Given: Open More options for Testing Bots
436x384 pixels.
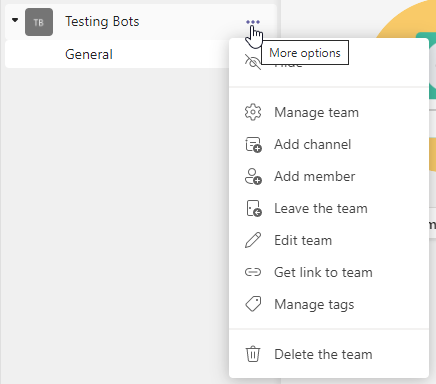Looking at the screenshot, I should tap(253, 22).
